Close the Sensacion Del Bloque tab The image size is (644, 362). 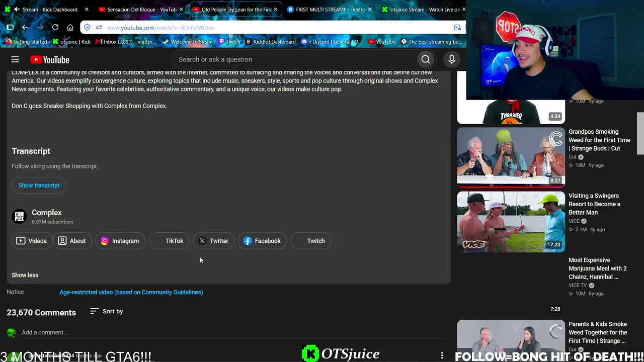pos(181,9)
